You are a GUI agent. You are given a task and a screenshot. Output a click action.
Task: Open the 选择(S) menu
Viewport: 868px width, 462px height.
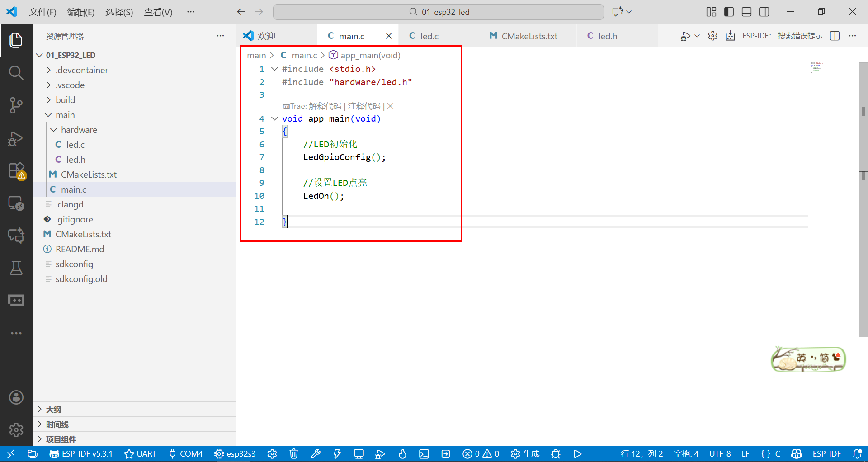[119, 12]
